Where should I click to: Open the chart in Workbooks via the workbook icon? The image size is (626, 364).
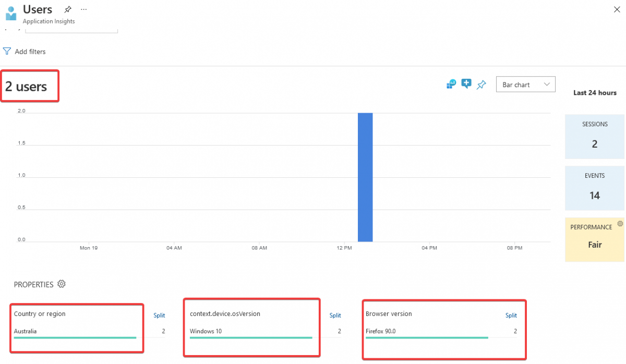[x=450, y=83]
